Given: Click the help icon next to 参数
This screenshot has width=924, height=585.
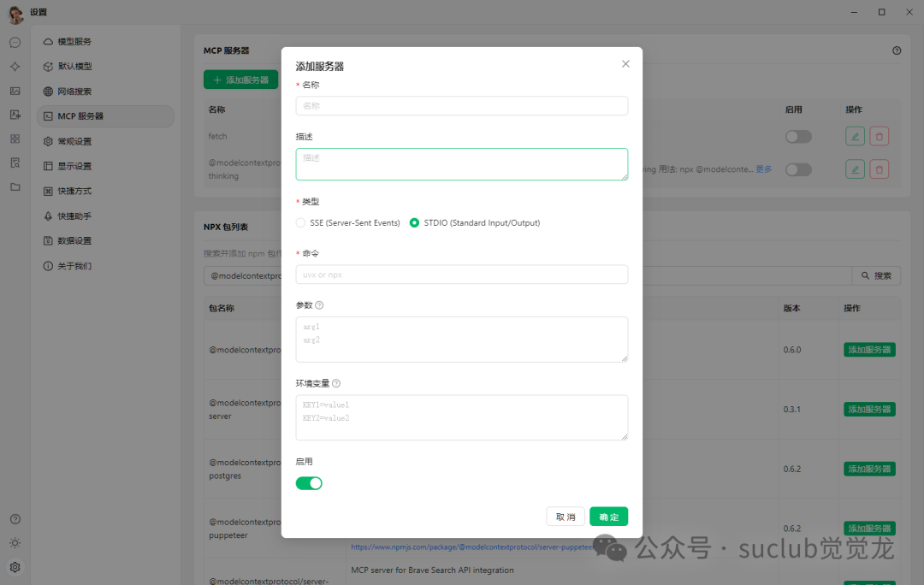Looking at the screenshot, I should pos(319,305).
